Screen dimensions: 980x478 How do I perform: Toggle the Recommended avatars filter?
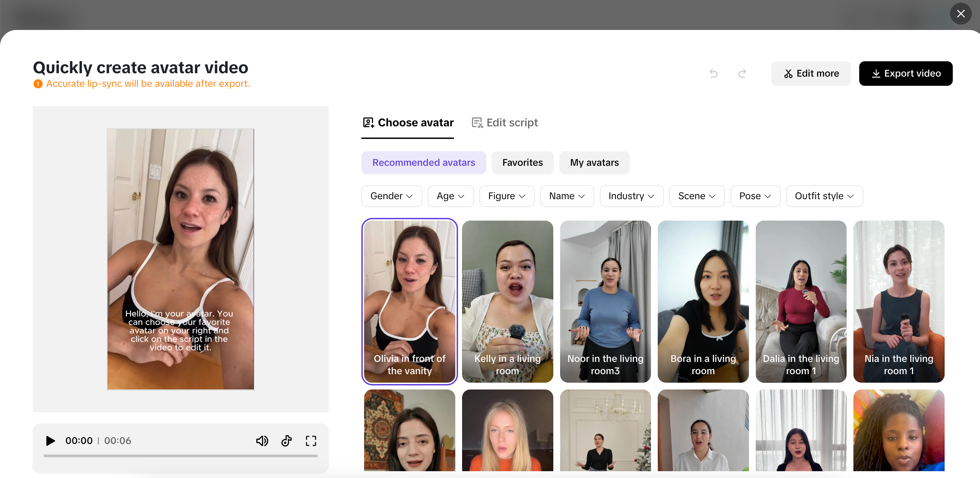pos(423,162)
